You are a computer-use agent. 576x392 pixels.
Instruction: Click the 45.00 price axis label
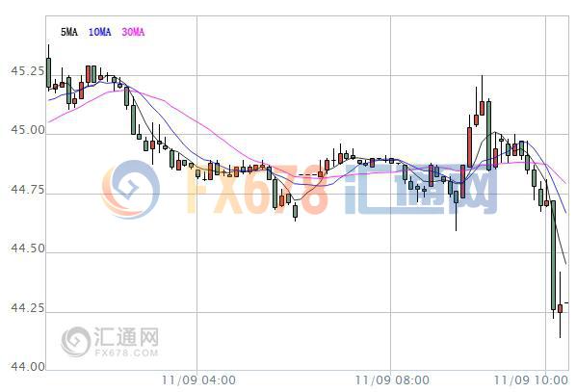(27, 130)
